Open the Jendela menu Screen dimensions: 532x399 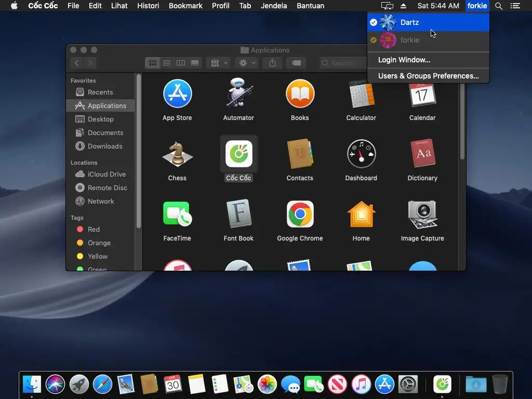pos(274,6)
